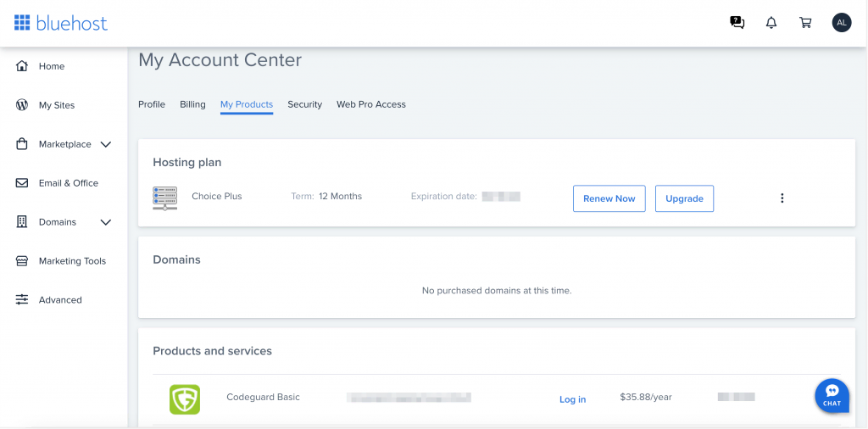
Task: Open the Web Pro Access tab
Action: pyautogui.click(x=371, y=104)
